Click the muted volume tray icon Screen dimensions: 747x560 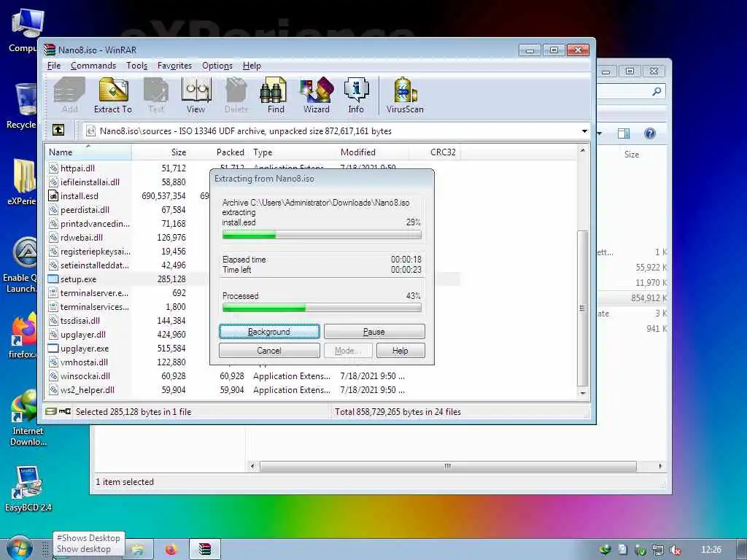point(675,550)
